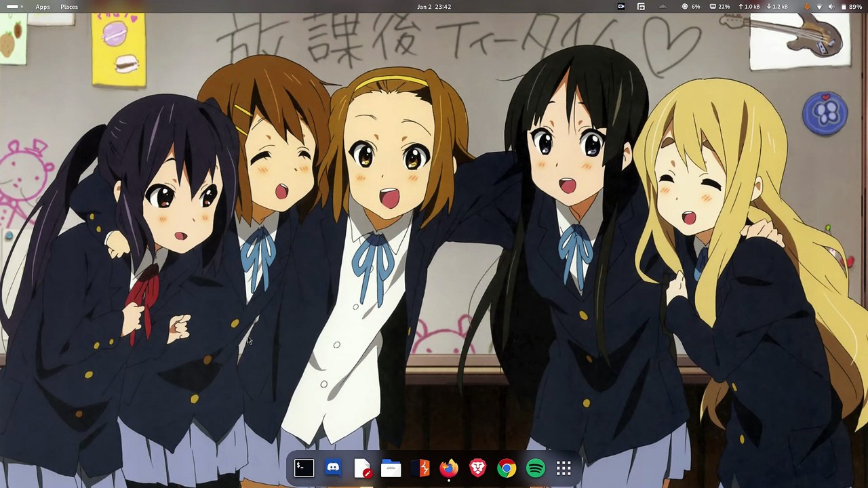Viewport: 868px width, 488px height.
Task: Open the calendar clock showing Jan 2 23:42
Action: point(434,7)
